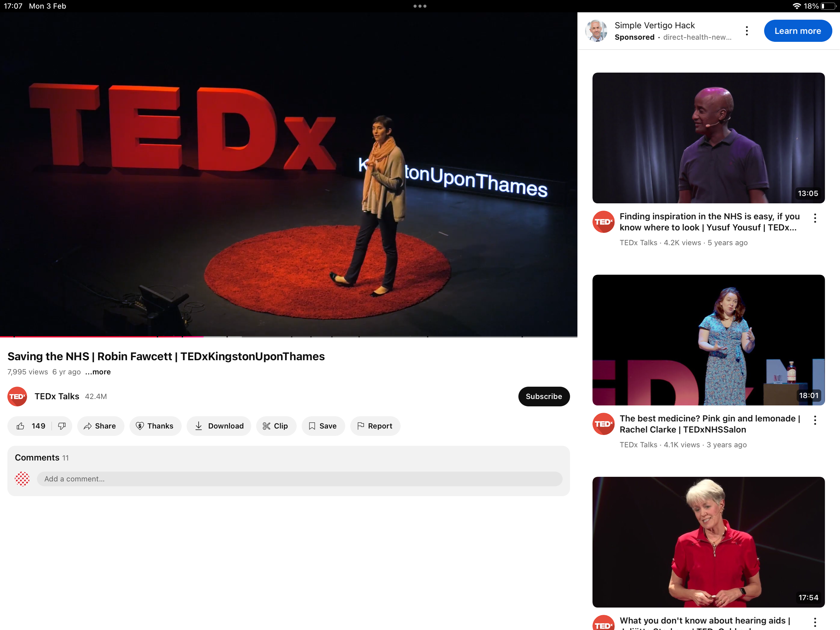
Task: Tap the battery indicator in status bar
Action: [829, 6]
